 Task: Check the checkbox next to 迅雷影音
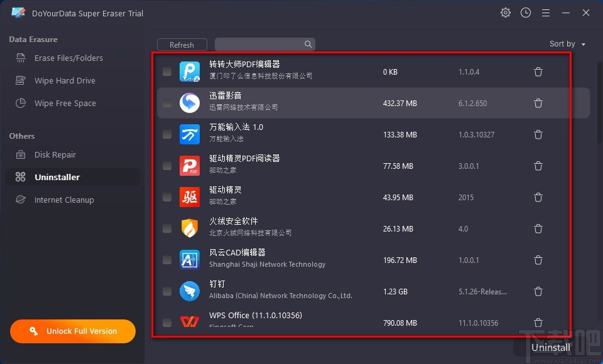(x=166, y=103)
